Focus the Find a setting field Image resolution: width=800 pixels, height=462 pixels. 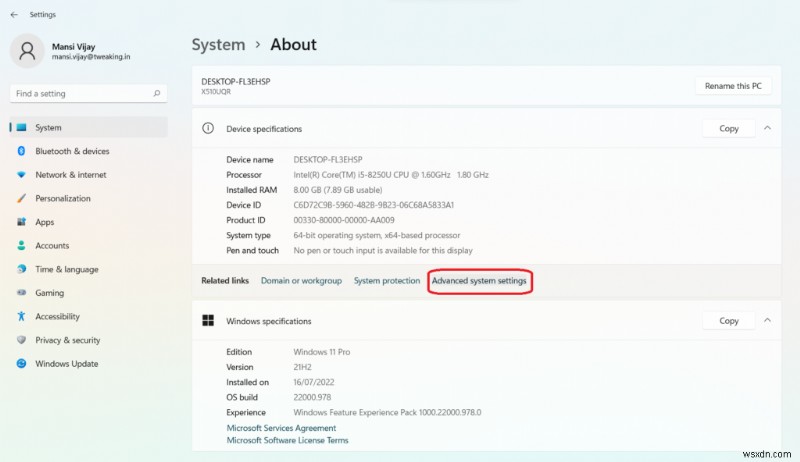(x=88, y=93)
